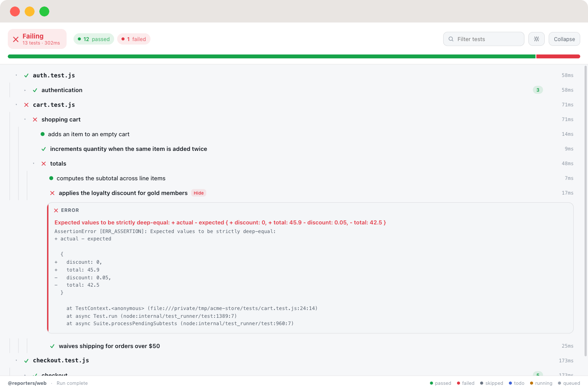The width and height of the screenshot is (588, 390).
Task: Select 'waives shipping for orders over $50'
Action: tap(109, 346)
